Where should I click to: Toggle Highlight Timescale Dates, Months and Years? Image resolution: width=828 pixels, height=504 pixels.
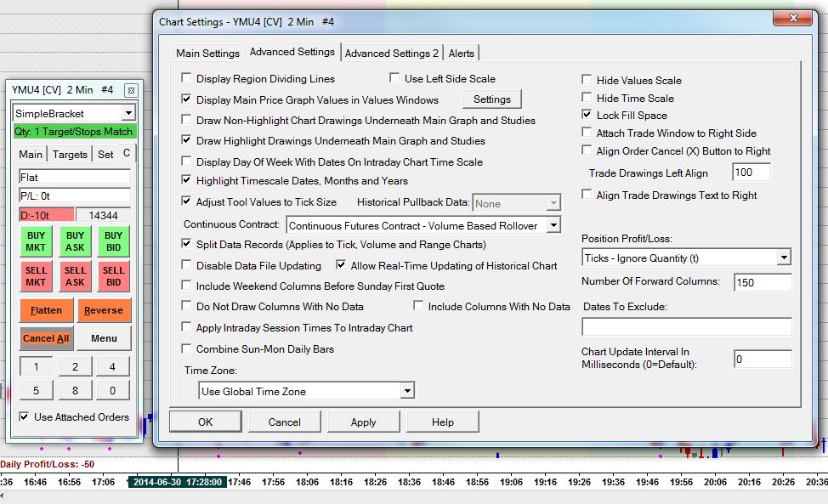[x=186, y=180]
